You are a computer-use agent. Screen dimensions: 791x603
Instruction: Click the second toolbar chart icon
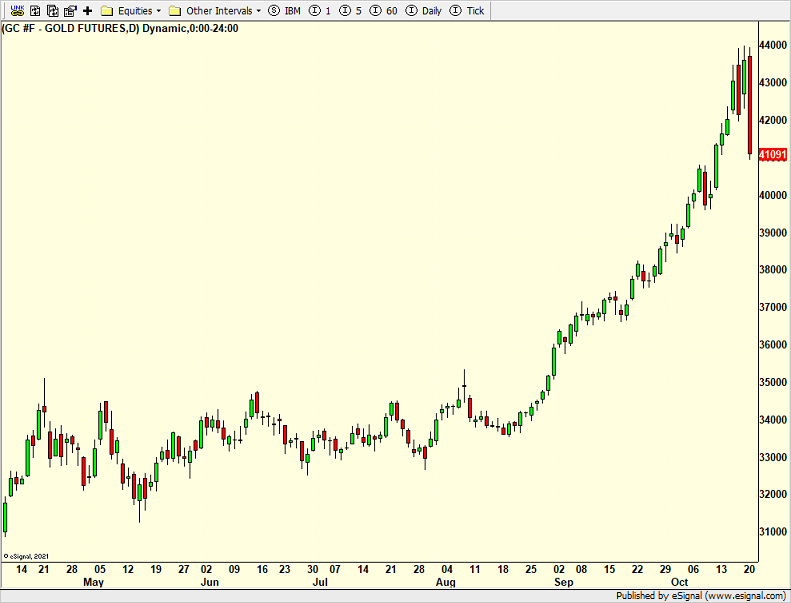[x=34, y=10]
